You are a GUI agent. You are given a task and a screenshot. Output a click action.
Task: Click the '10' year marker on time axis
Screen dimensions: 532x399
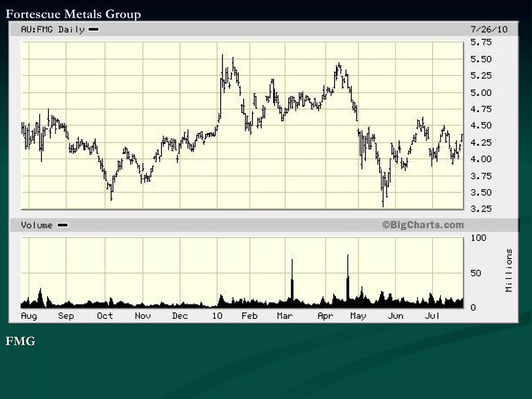point(217,316)
